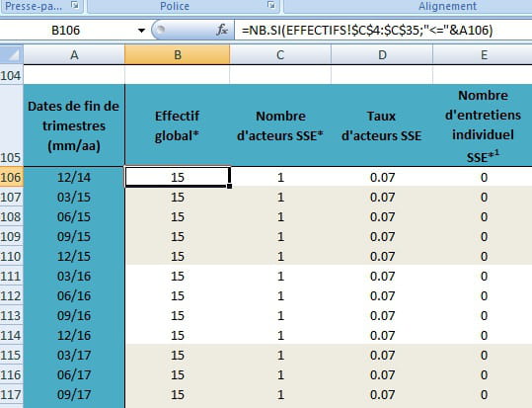Open the Presse-papiers dialog launcher

pos(75,5)
